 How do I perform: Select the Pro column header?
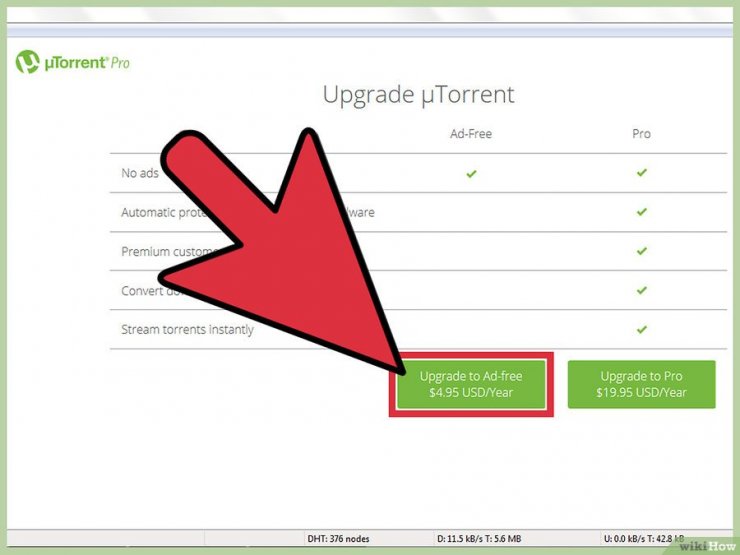pos(641,134)
